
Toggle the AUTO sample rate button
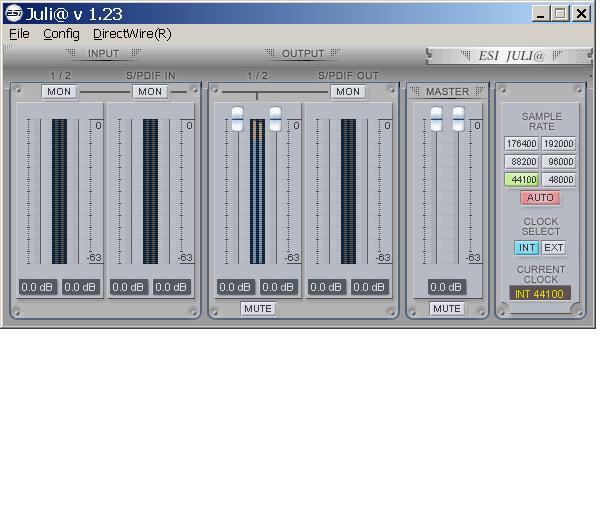pyautogui.click(x=540, y=198)
